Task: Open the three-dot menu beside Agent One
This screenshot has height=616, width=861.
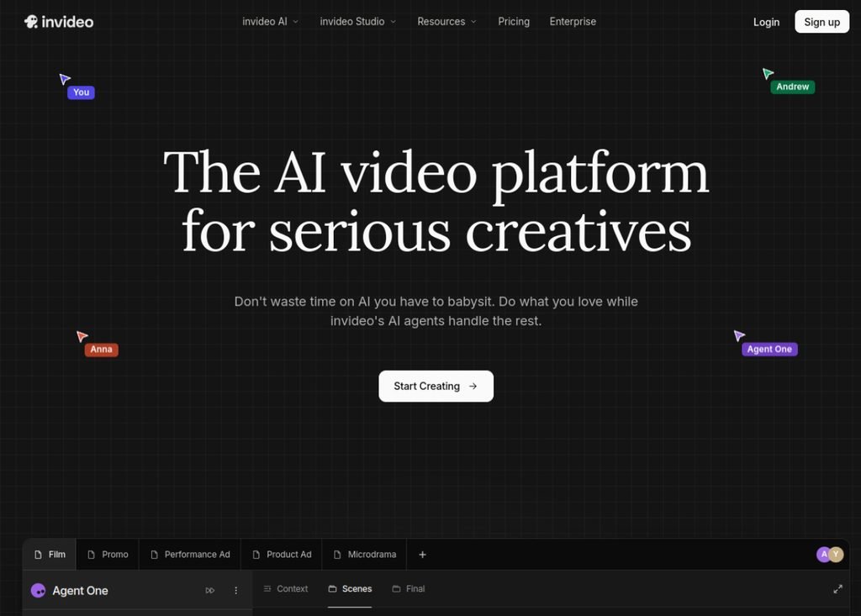Action: [x=236, y=591]
